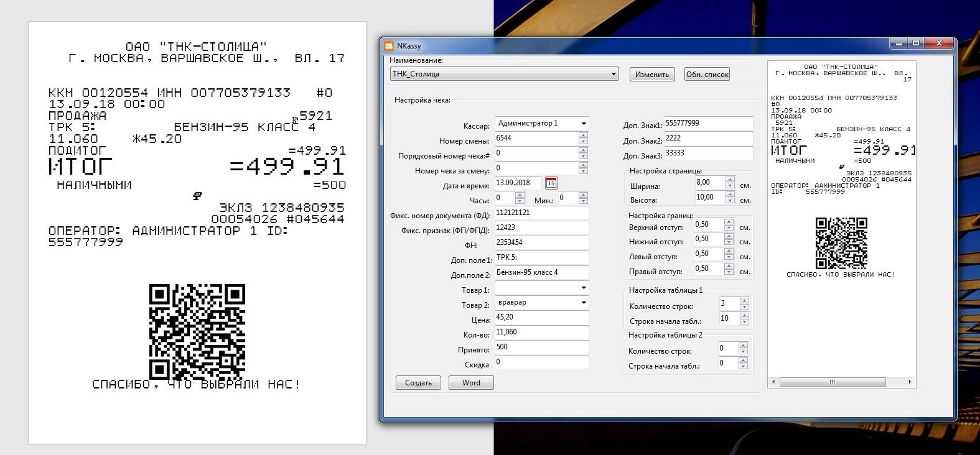Click the large QR code on left receipt
980x455 pixels.
[x=197, y=332]
